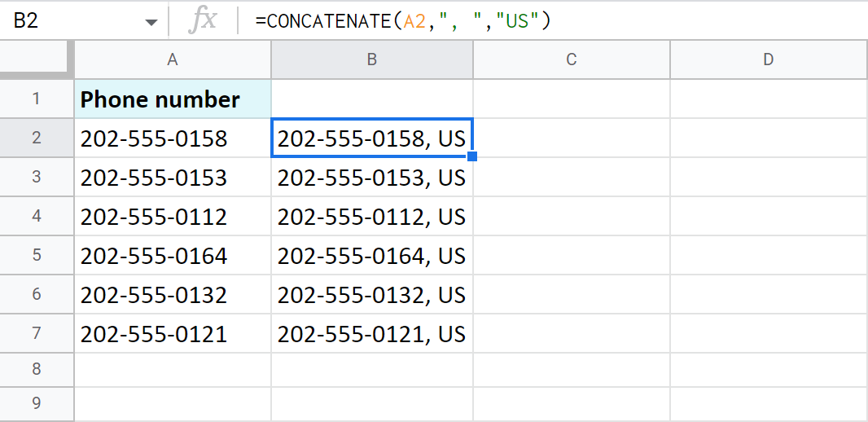The image size is (868, 422).
Task: Select row 5 header
Action: (37, 255)
